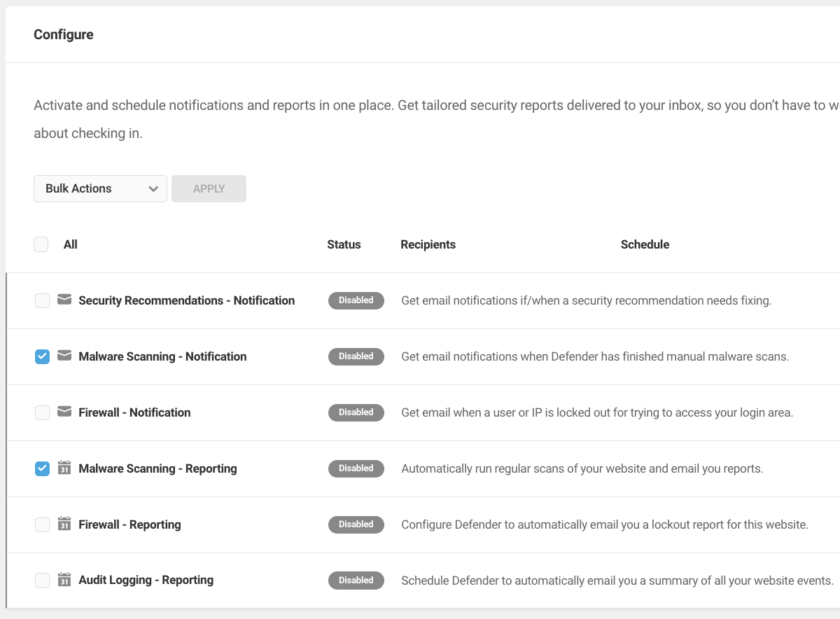Click the email icon beside Firewall - Notification

64,412
